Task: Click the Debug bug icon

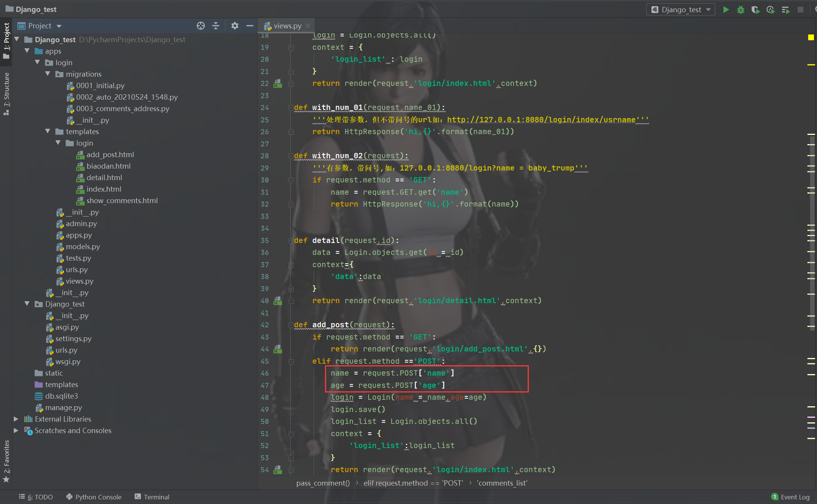Action: (x=740, y=10)
